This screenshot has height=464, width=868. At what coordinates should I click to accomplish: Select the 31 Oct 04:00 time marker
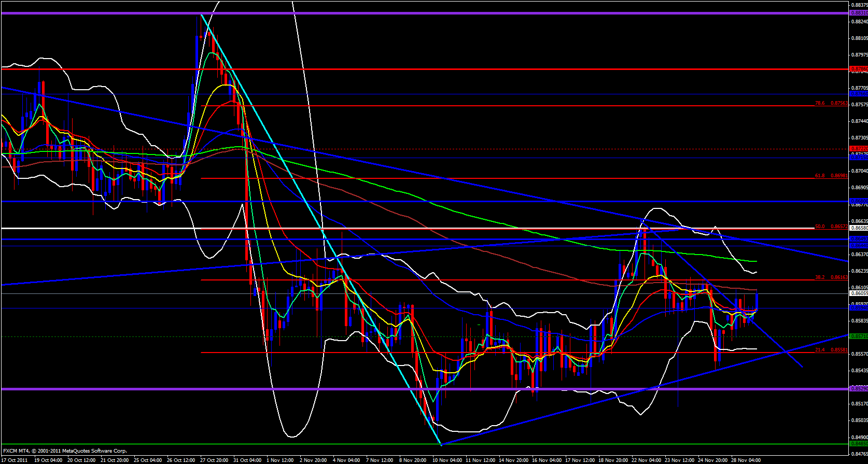(x=247, y=460)
